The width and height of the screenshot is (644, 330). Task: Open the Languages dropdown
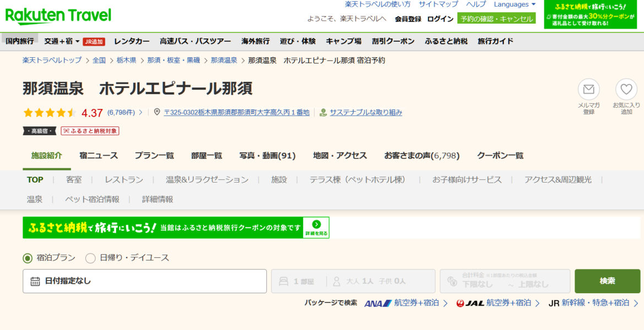click(x=514, y=4)
